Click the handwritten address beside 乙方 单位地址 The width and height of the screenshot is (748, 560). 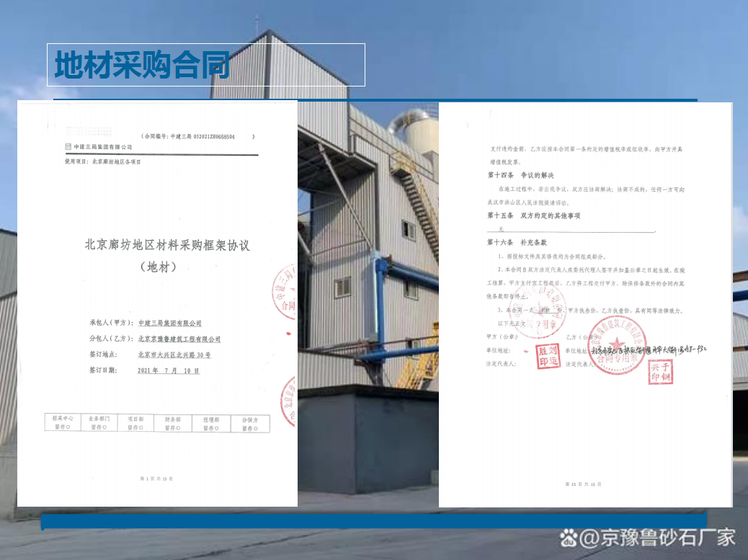click(x=649, y=350)
